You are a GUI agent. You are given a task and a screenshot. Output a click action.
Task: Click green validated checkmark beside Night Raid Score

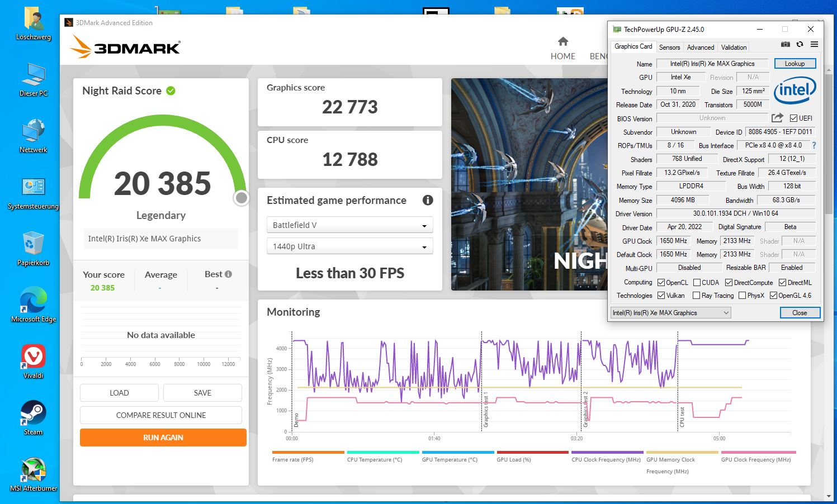[x=171, y=91]
